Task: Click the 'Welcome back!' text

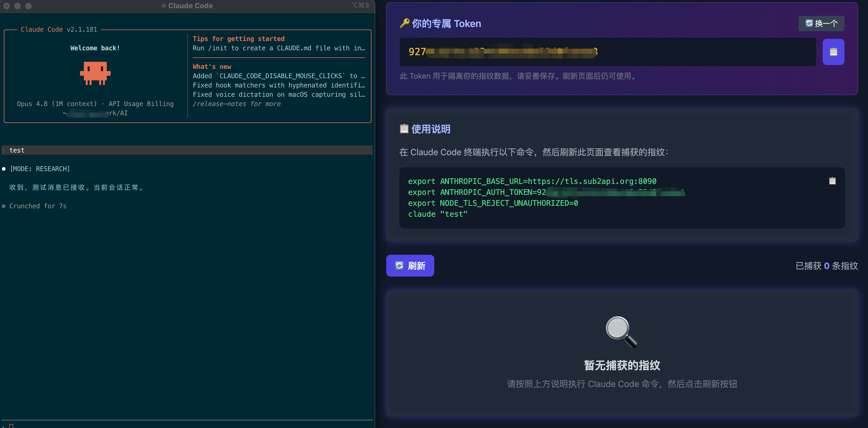Action: (x=95, y=48)
